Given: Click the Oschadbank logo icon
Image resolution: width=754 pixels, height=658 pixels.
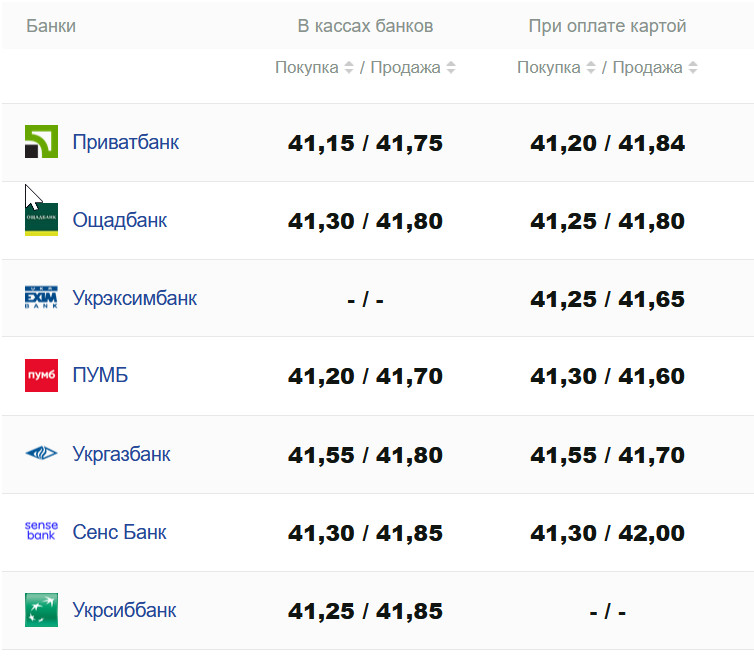Looking at the screenshot, I should (x=41, y=220).
